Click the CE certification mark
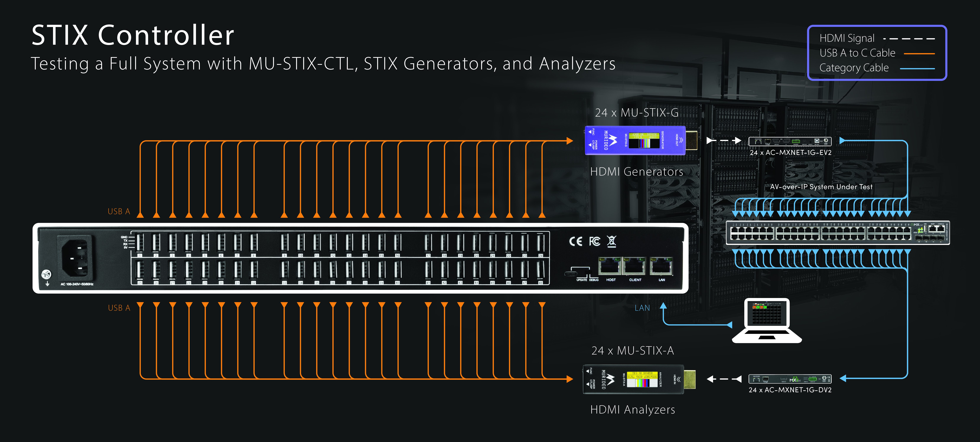 point(576,241)
